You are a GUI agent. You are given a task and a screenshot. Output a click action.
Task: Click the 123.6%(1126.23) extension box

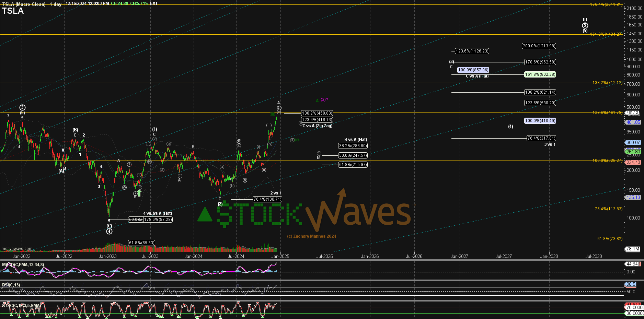472,51
